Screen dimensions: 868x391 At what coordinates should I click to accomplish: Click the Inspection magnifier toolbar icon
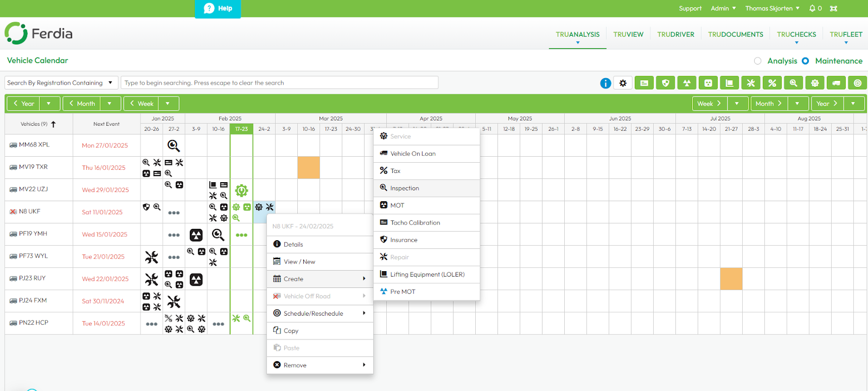[794, 83]
